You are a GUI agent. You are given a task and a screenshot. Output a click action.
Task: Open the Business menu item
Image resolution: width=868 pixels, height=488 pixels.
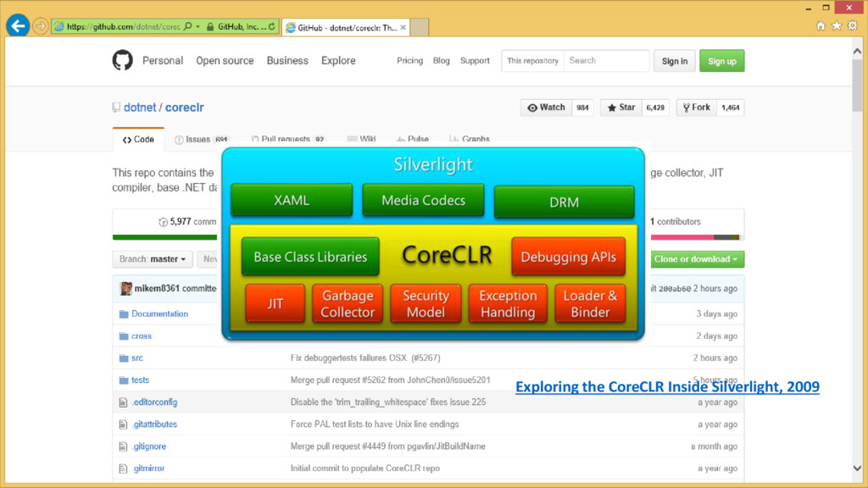[x=287, y=61]
